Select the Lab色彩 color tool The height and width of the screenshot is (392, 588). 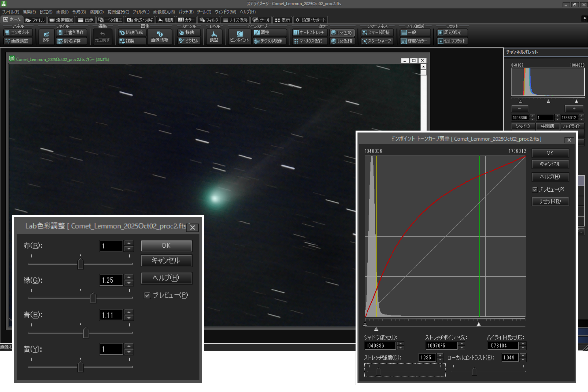342,32
